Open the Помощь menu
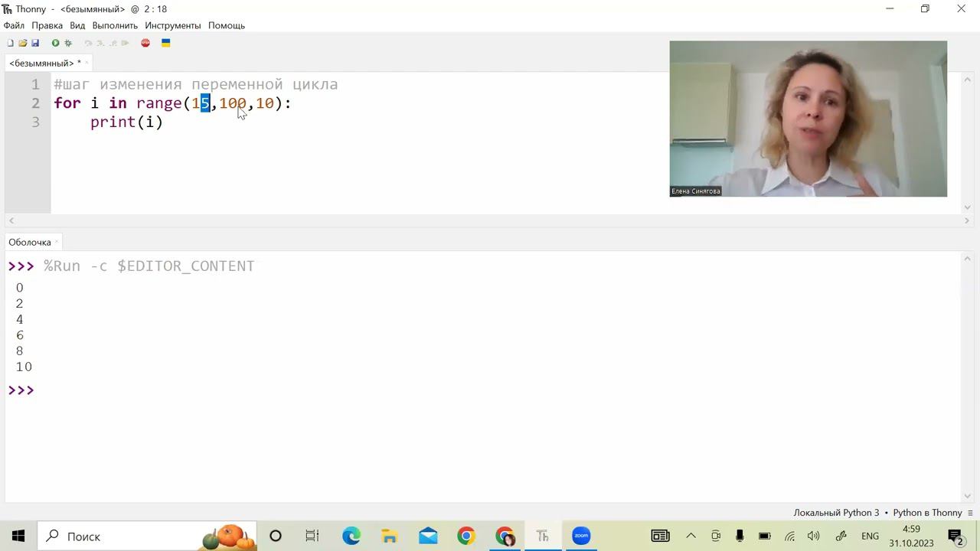Screen dimensions: 980x551 pos(227,25)
